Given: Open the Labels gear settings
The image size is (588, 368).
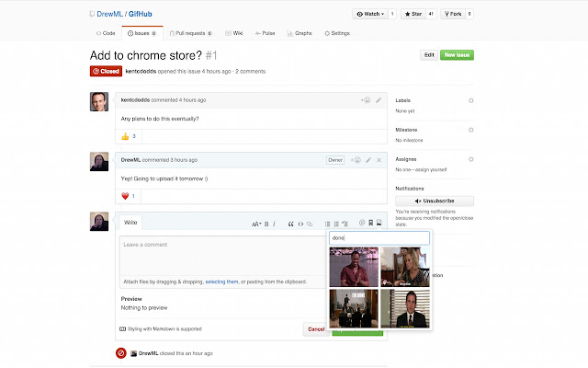Looking at the screenshot, I should [471, 100].
